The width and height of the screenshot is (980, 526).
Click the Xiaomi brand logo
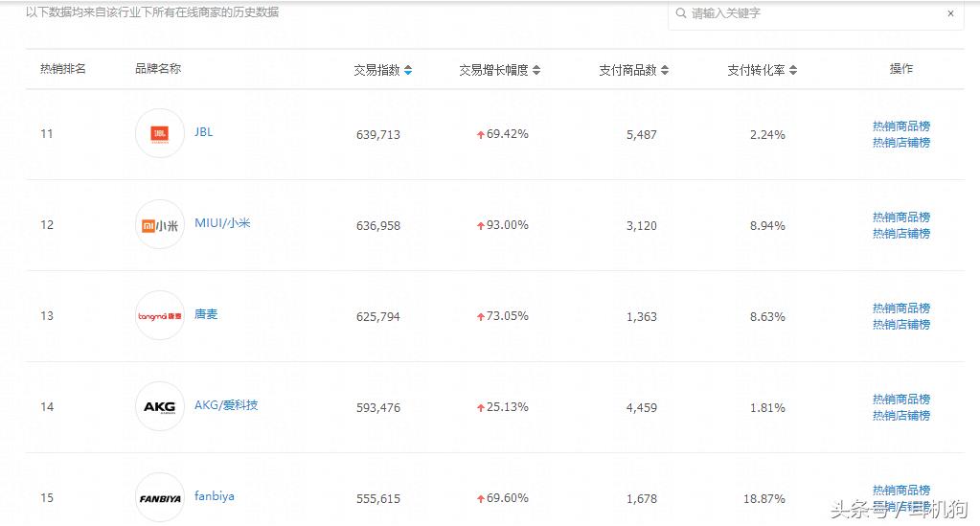pos(160,224)
